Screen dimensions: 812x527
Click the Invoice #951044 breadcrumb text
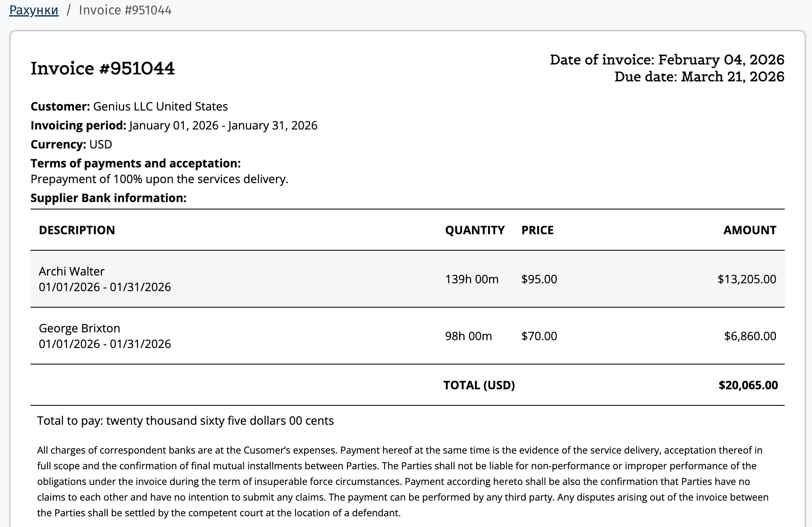pos(125,10)
